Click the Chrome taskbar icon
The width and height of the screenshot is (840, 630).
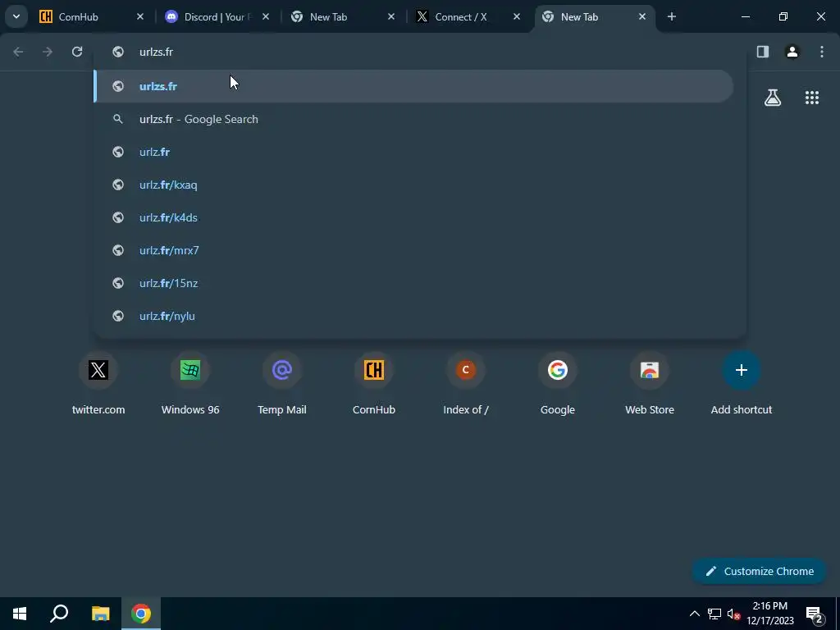pos(141,614)
